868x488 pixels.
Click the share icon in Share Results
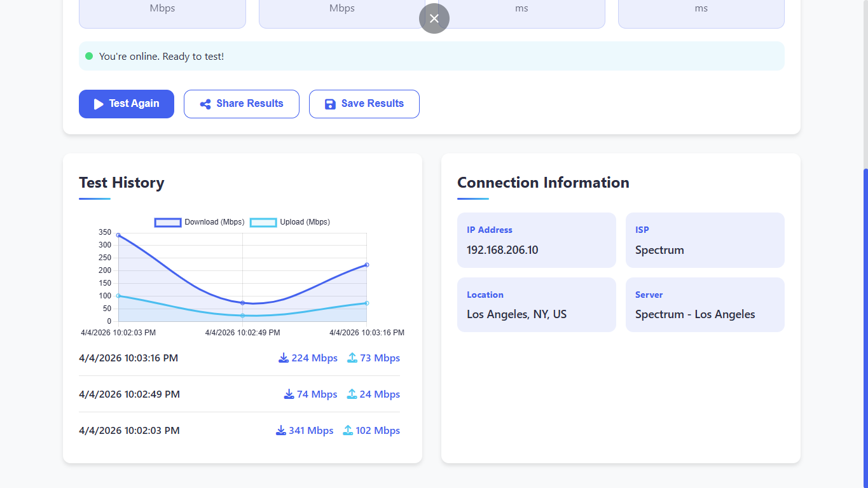point(205,104)
